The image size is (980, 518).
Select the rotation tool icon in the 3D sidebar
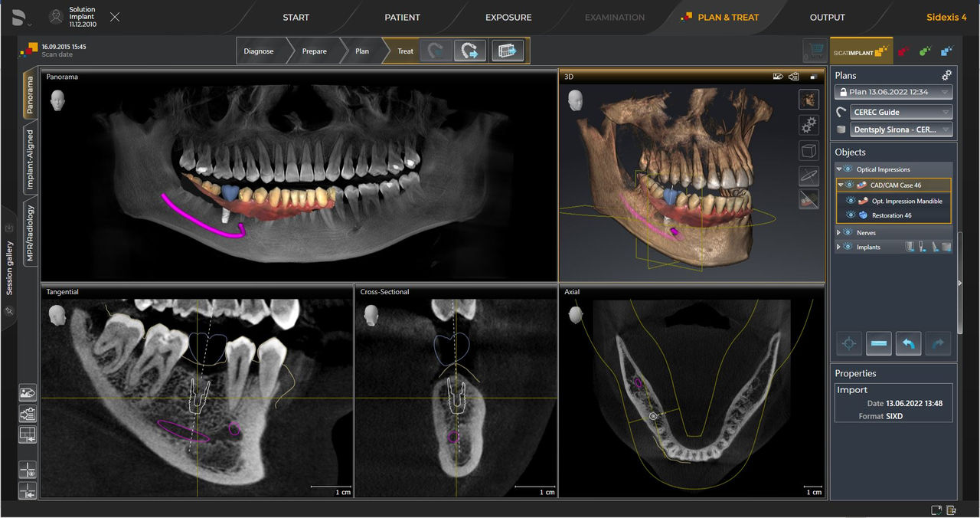pyautogui.click(x=808, y=174)
